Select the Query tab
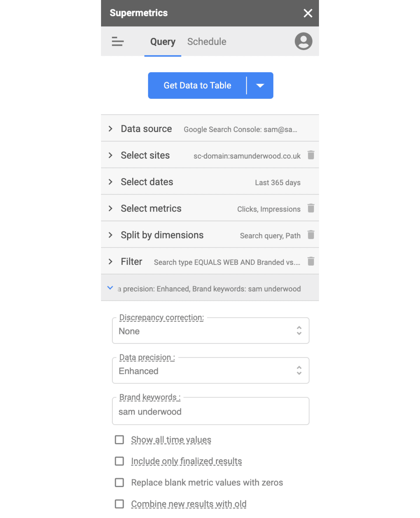 point(163,42)
